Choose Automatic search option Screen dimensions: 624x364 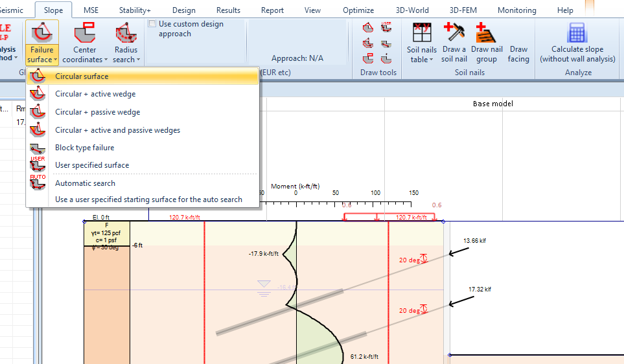(143, 183)
